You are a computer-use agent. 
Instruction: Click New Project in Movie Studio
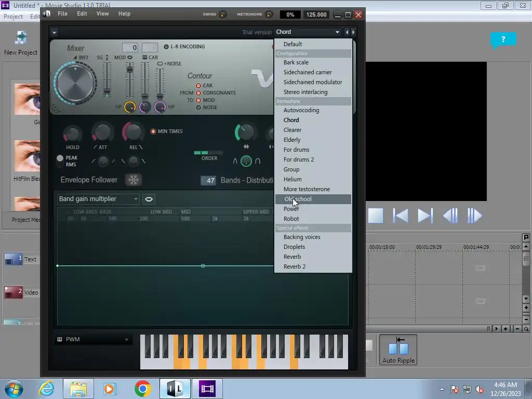click(21, 43)
